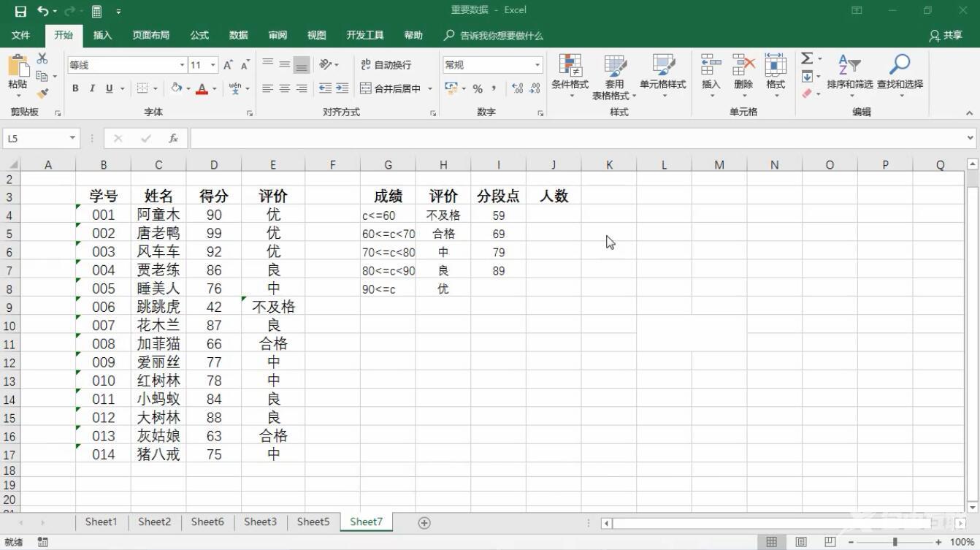The width and height of the screenshot is (980, 550).
Task: Toggle middle vertical alignment
Action: [x=284, y=65]
